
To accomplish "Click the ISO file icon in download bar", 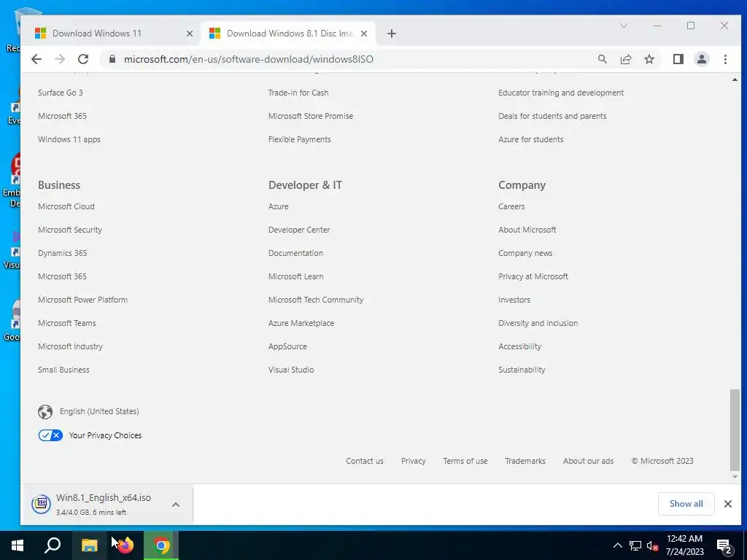I will tap(42, 504).
